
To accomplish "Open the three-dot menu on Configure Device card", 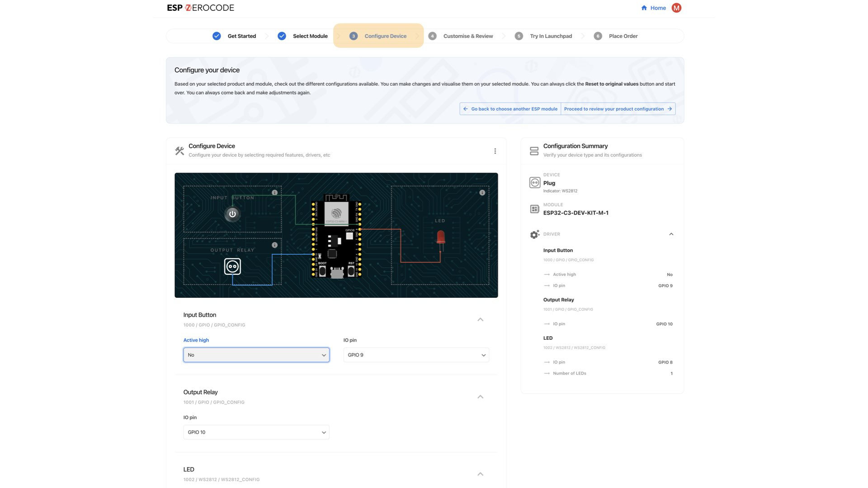I will (x=495, y=151).
